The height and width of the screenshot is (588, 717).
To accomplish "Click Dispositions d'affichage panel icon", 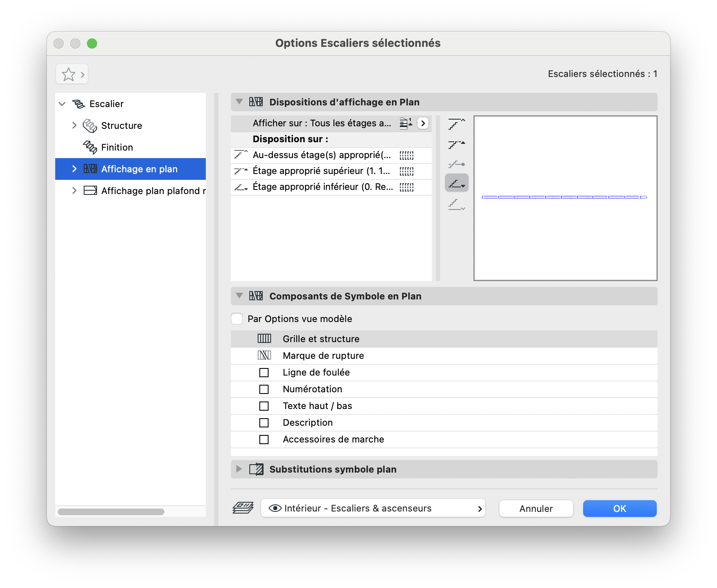I will click(x=256, y=102).
